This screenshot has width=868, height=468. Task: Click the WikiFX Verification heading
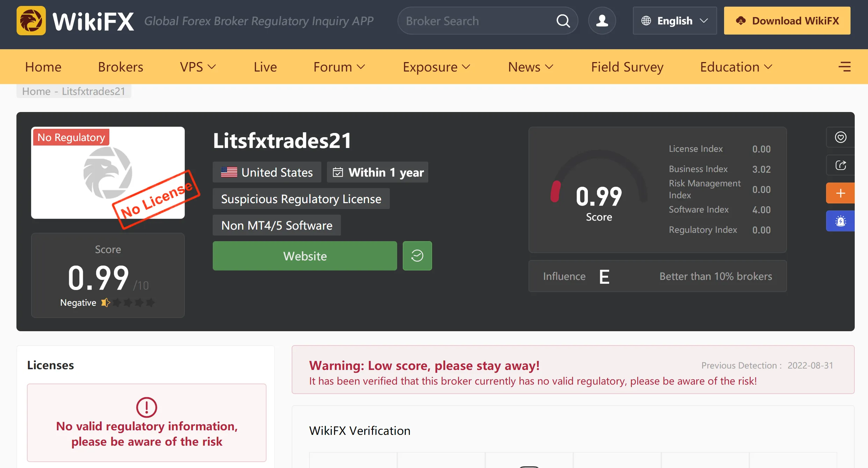[x=360, y=431]
